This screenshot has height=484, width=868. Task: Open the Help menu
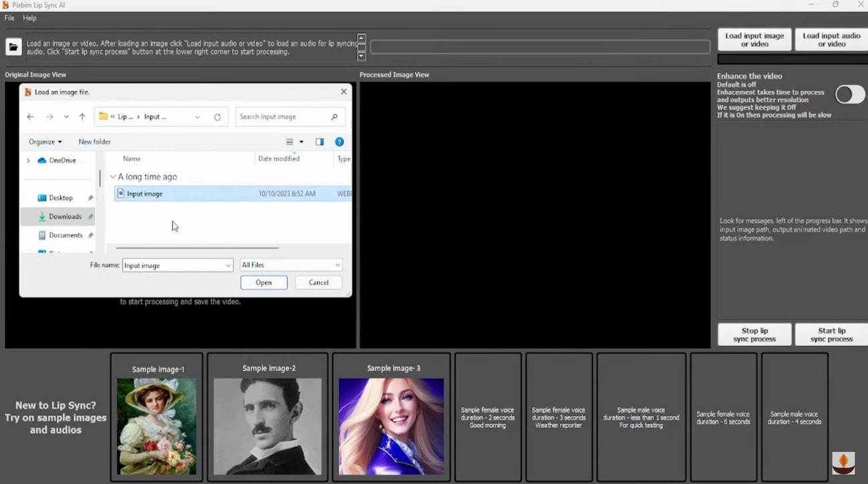[x=29, y=18]
